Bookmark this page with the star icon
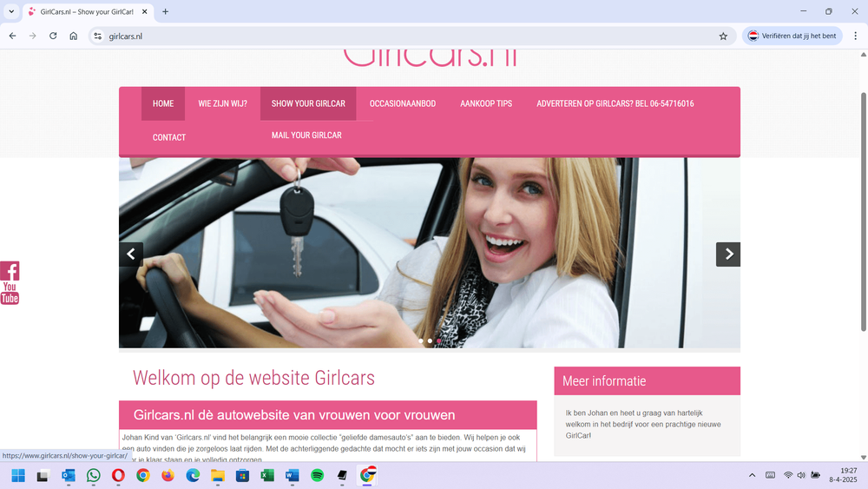Screen dimensions: 868x489 click(x=723, y=36)
